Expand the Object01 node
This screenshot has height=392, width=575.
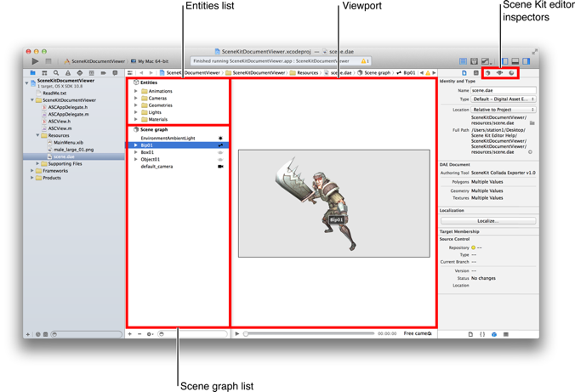click(136, 160)
